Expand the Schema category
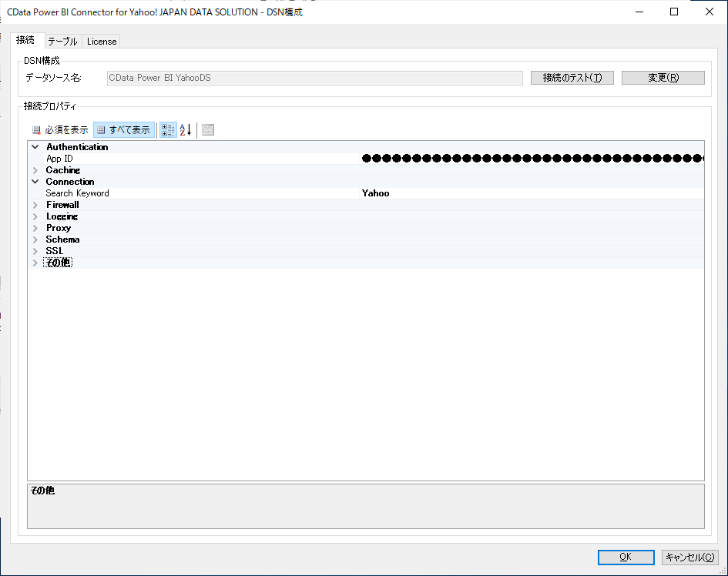 click(x=35, y=239)
